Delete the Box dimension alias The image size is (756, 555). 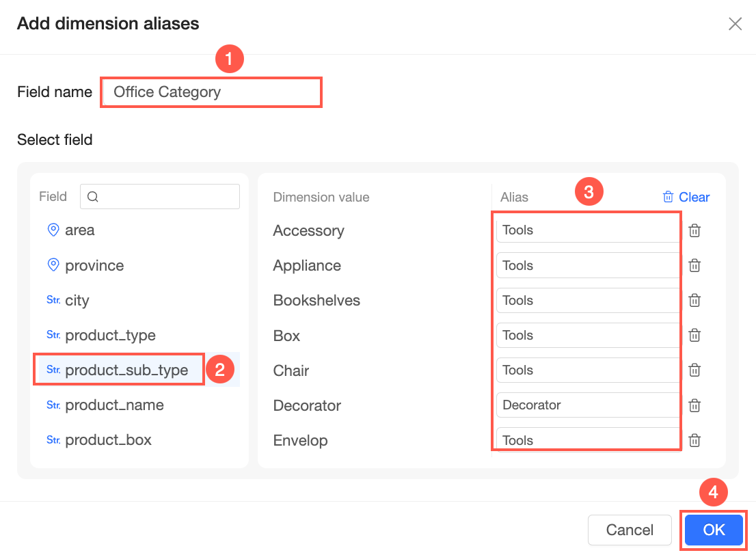tap(694, 336)
